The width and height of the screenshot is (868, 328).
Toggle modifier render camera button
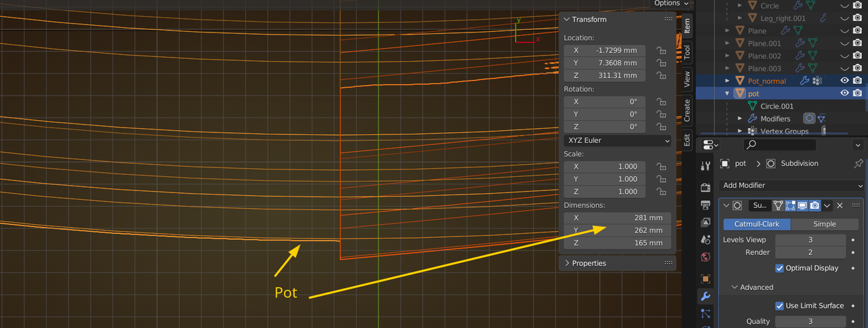point(814,205)
